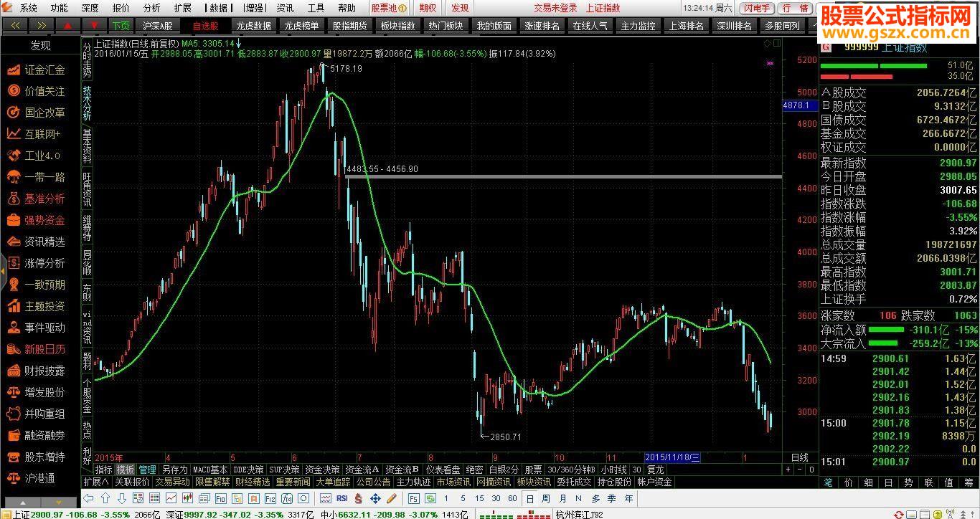Screen dimensions: 980x519
Task: Open the 扩展∧ expander in bottom bar
Action: (x=95, y=482)
